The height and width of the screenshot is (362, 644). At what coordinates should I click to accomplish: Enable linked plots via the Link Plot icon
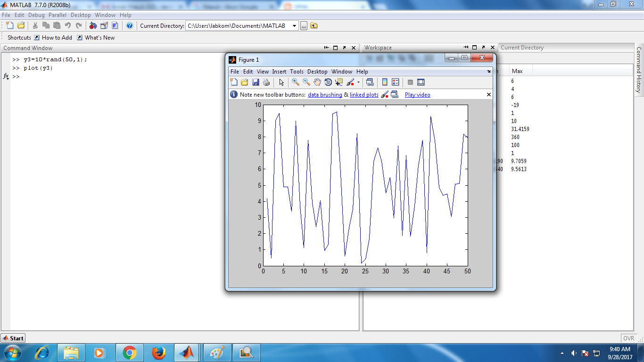(x=370, y=82)
